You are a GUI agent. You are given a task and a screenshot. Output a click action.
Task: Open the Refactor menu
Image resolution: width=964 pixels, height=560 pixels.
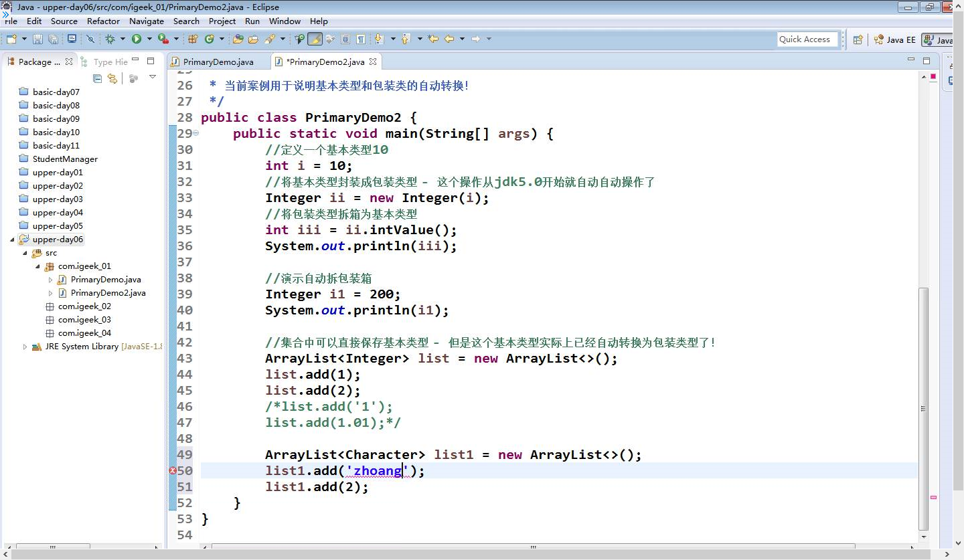[103, 21]
